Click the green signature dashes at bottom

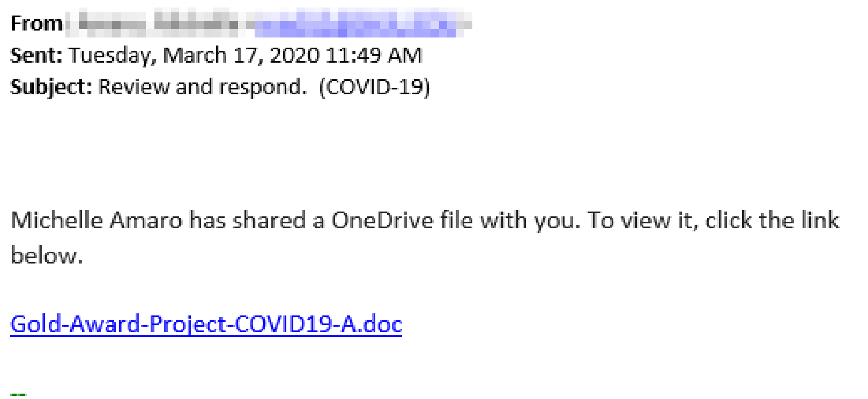click(18, 394)
